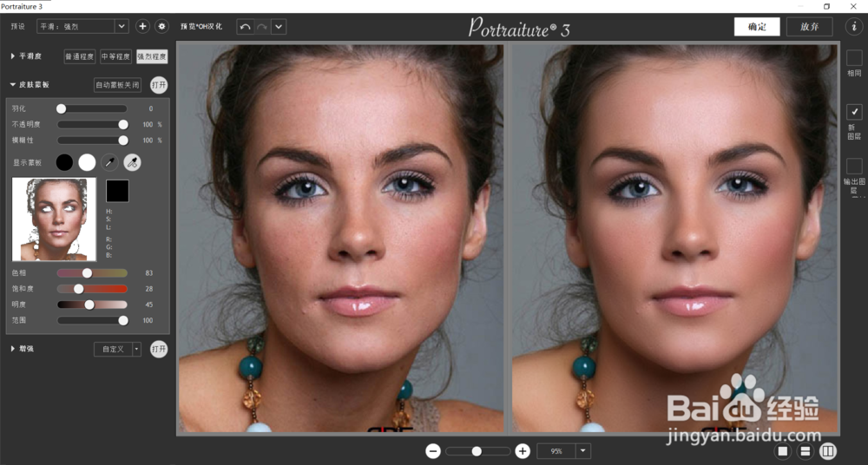Zoom out with the minus icon
This screenshot has height=465, width=868.
pyautogui.click(x=433, y=451)
